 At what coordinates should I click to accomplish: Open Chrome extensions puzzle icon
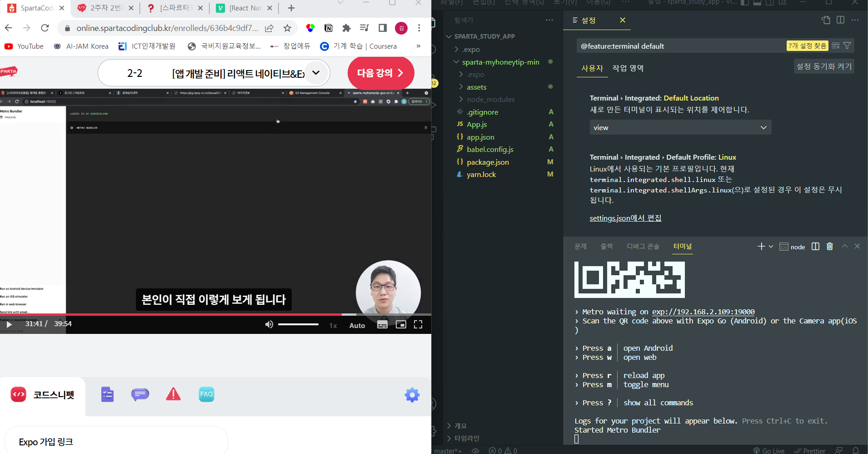[x=346, y=28]
